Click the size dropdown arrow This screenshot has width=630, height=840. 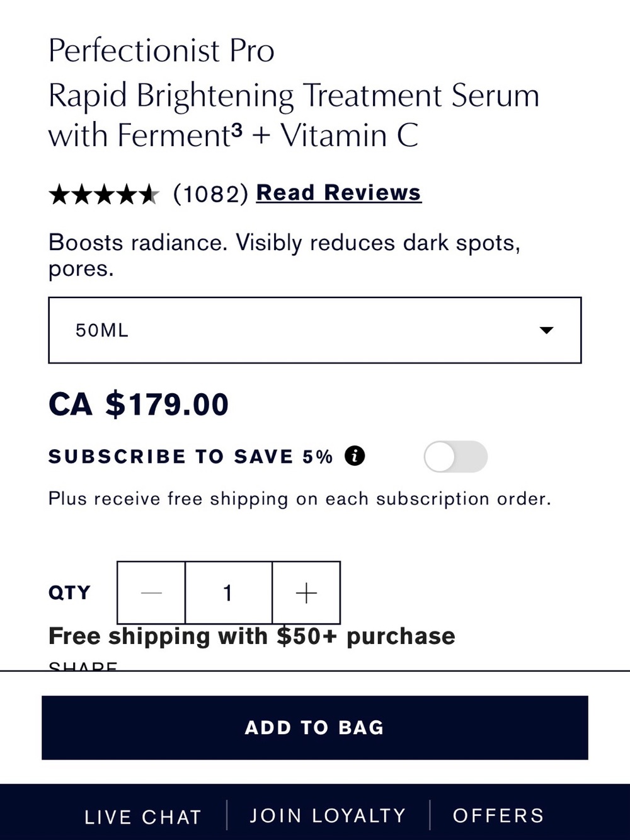tap(546, 330)
